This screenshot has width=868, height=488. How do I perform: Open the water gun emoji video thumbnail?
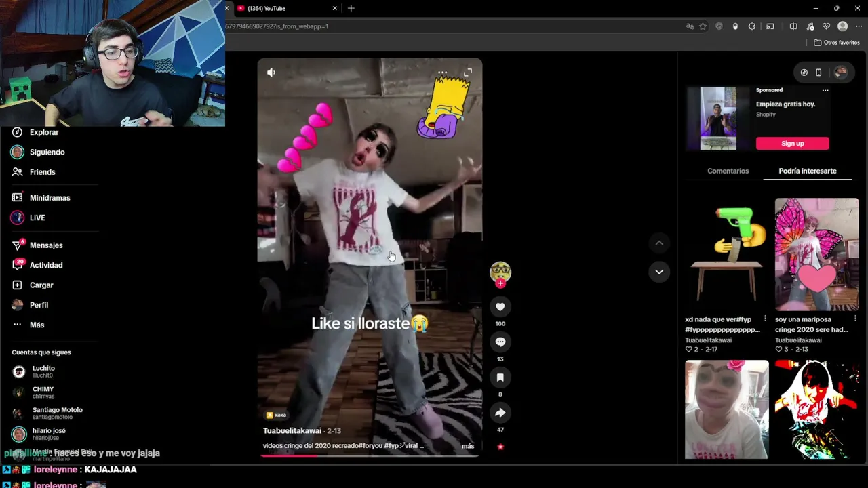pyautogui.click(x=726, y=254)
